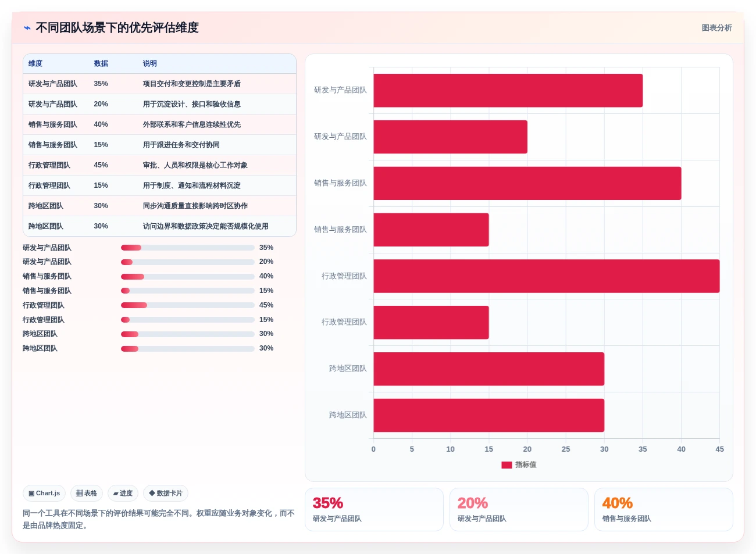Open the 40% 销售与服务团队 stat card

[x=664, y=509]
